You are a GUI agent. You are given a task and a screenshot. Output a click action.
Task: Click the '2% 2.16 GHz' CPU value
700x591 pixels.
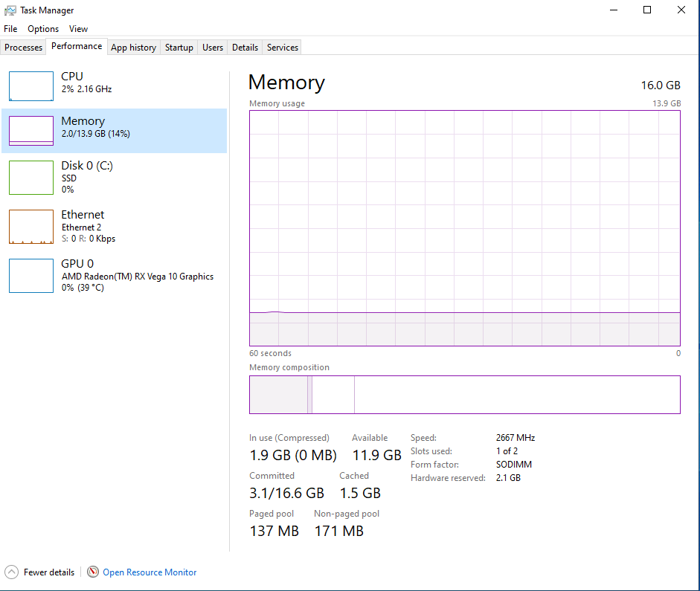click(x=86, y=89)
